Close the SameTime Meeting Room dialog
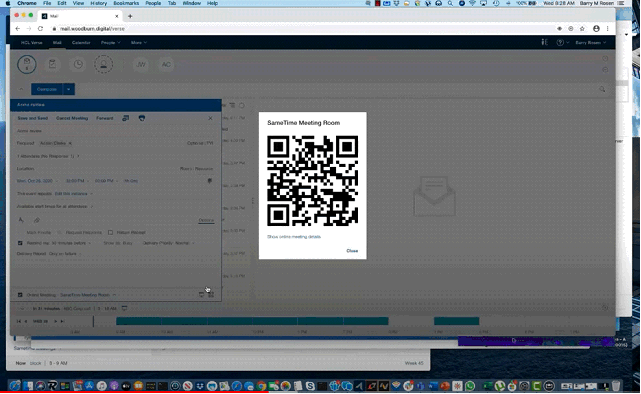This screenshot has width=641, height=394. coord(352,251)
